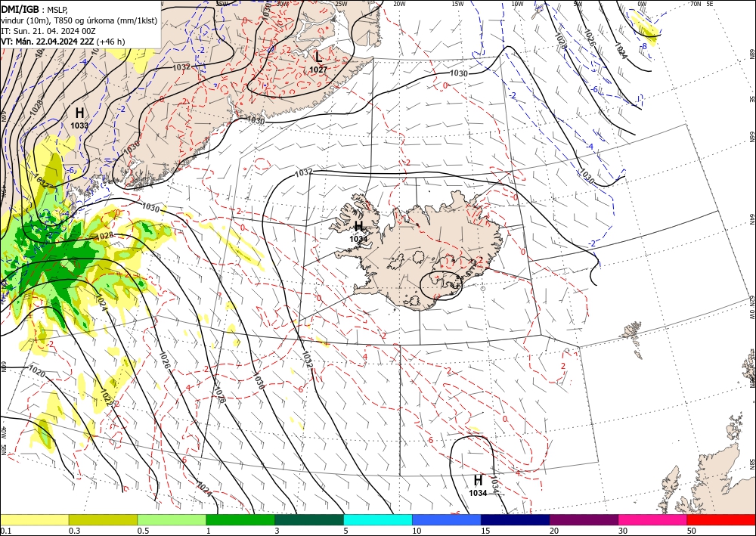
Task: Pick the cyan 5–10 mm legend swatch
Action: [378, 519]
